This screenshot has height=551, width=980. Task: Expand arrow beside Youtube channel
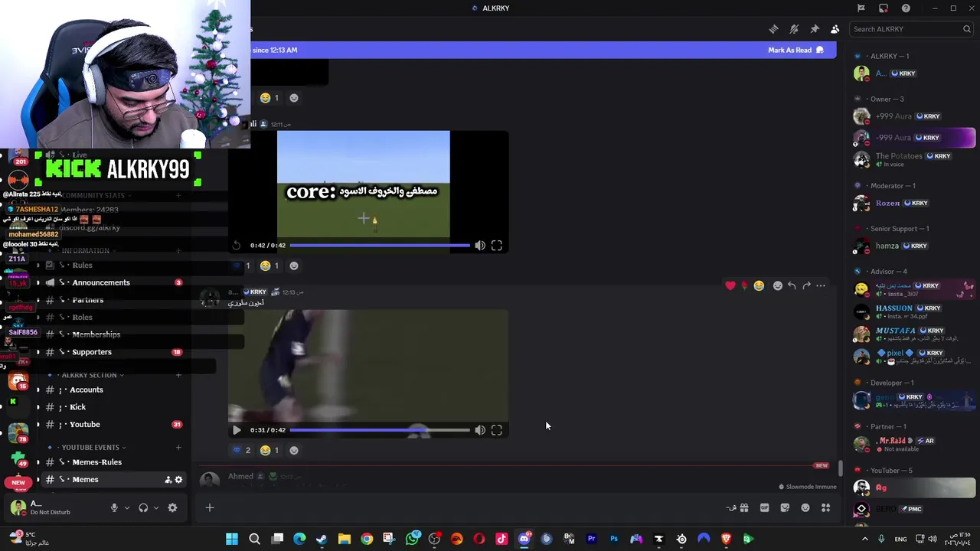[x=38, y=425]
